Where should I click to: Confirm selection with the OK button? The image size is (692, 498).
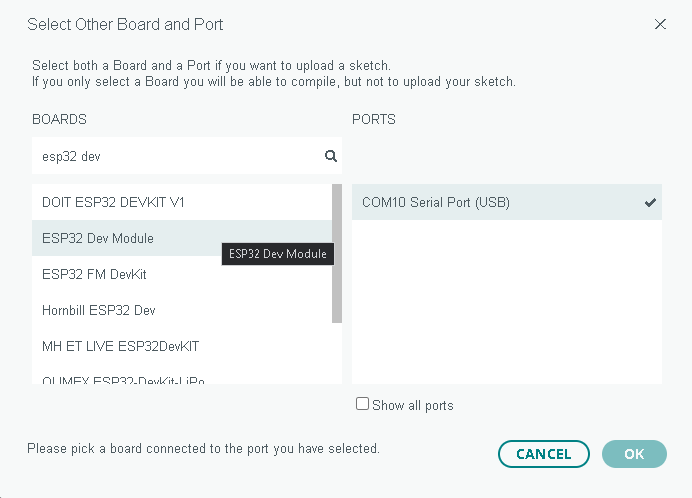[634, 454]
